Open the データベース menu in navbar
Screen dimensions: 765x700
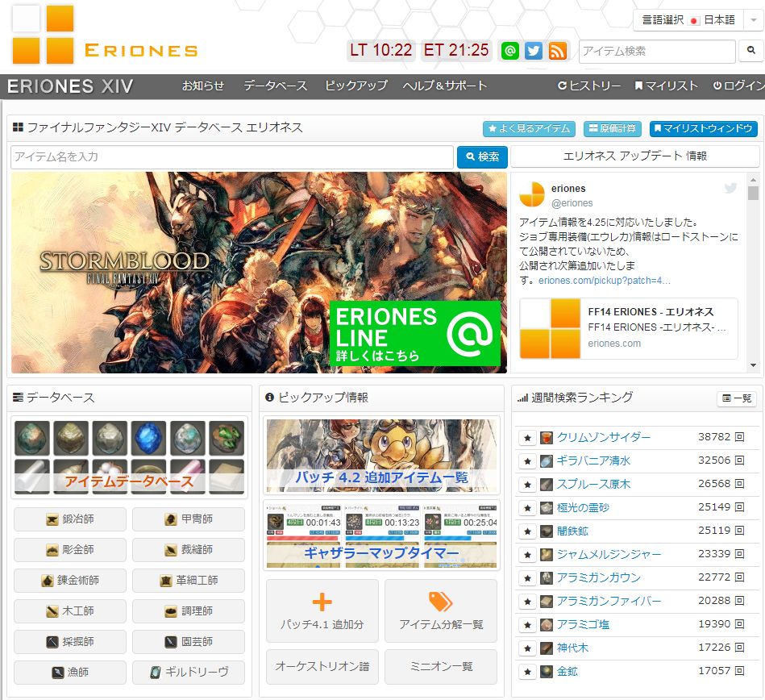tap(275, 86)
